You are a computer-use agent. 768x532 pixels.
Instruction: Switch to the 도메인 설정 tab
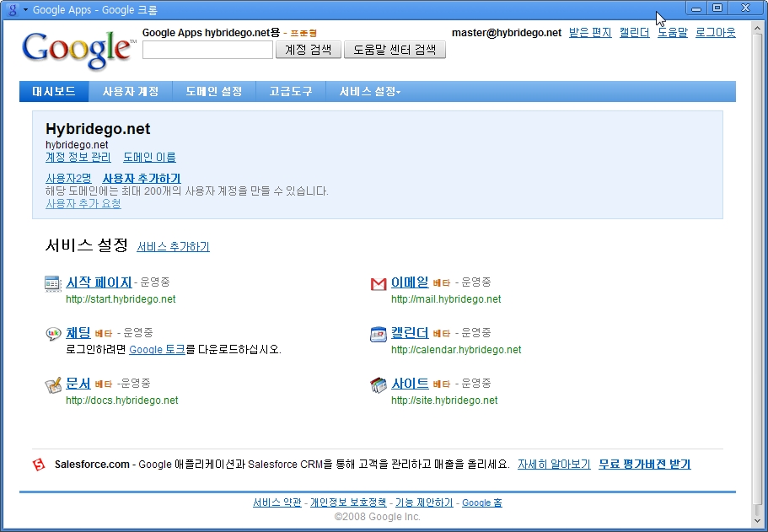[214, 92]
